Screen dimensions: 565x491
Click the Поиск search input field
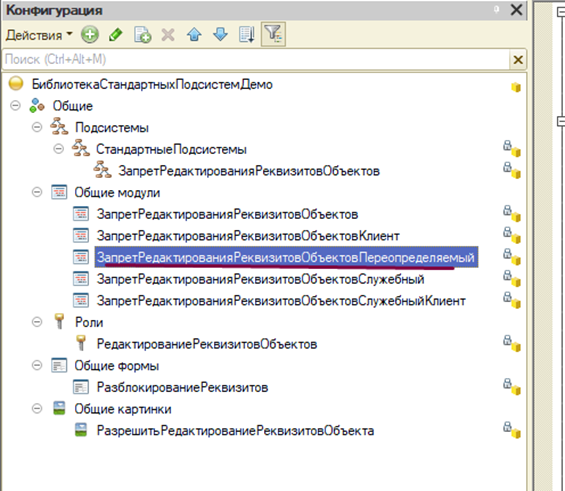pos(256,59)
